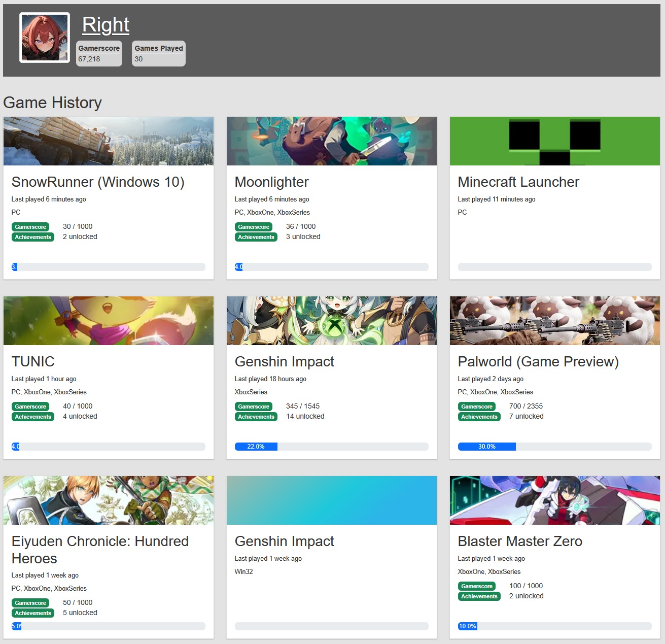Click the Gamerscore badge showing 345 / 1545
The height and width of the screenshot is (644, 665).
tap(254, 406)
